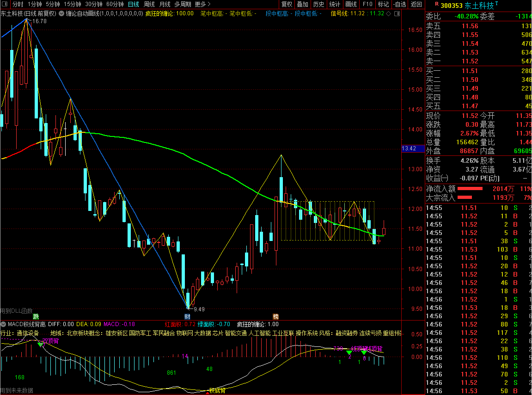Image resolution: width=532 pixels, height=395 pixels.
Task: Click the blue 财 marker on date axis
Action: coord(187,316)
